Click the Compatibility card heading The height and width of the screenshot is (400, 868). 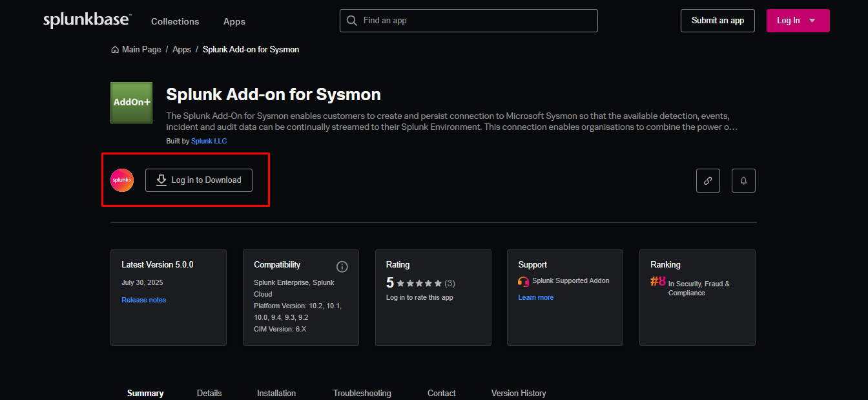(x=277, y=265)
